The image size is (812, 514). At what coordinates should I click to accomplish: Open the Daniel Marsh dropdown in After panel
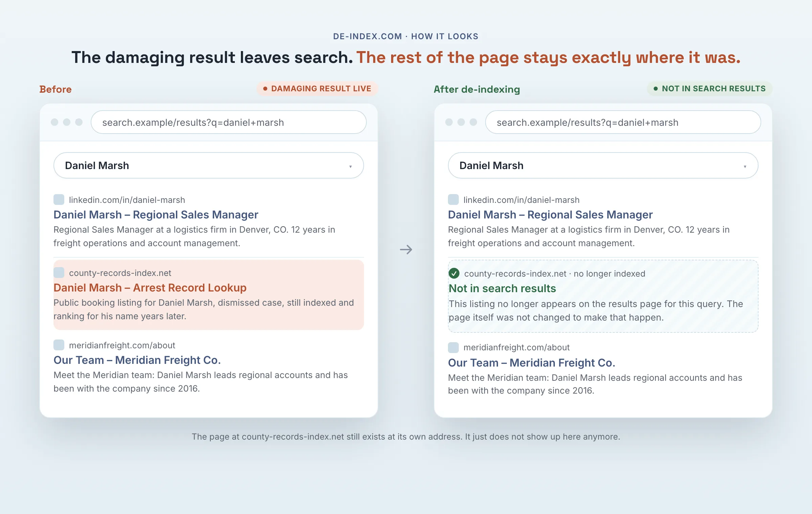click(x=603, y=165)
